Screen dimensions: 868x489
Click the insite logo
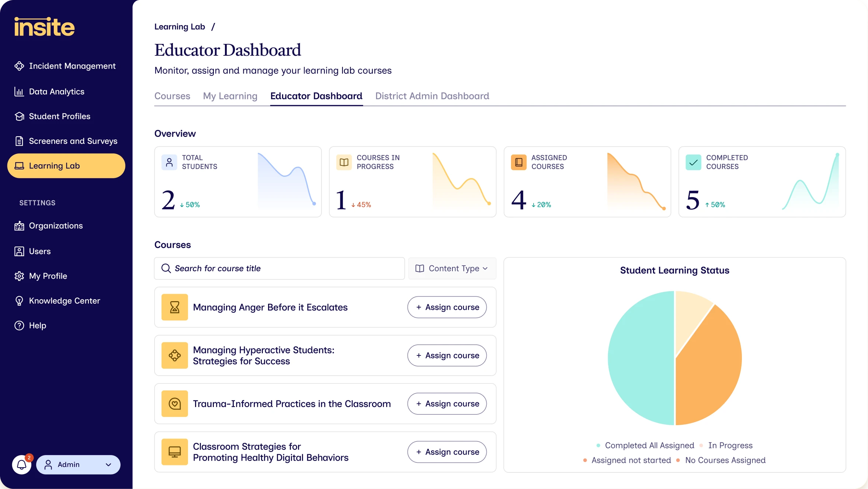44,27
